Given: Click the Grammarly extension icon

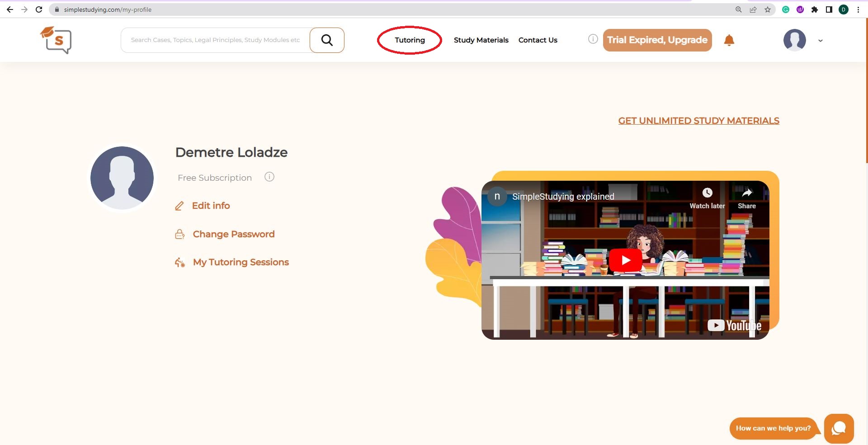Looking at the screenshot, I should pyautogui.click(x=786, y=9).
